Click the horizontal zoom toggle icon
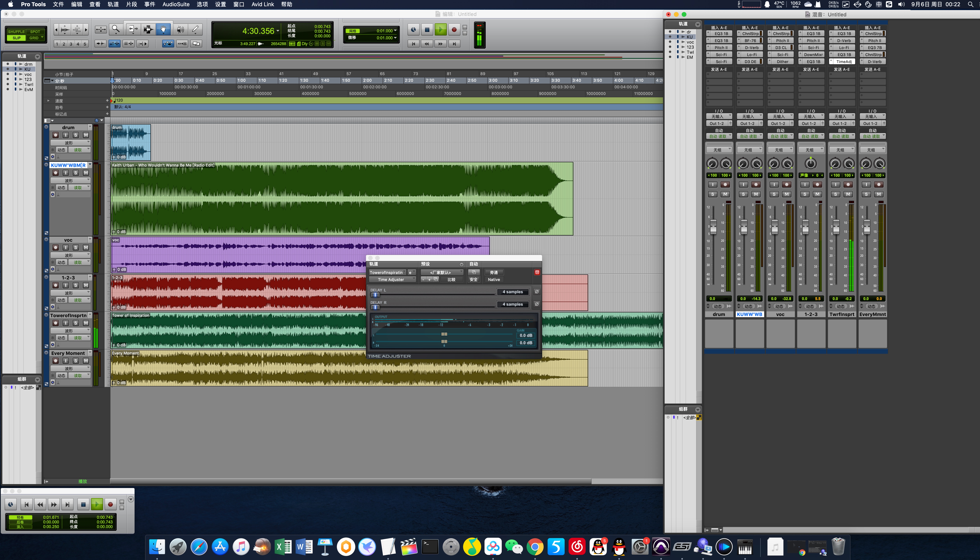The width and height of the screenshot is (980, 560). coord(101,30)
